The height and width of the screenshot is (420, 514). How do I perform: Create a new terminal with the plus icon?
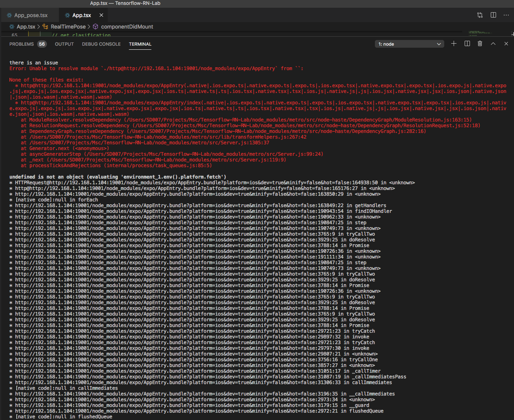(x=454, y=44)
